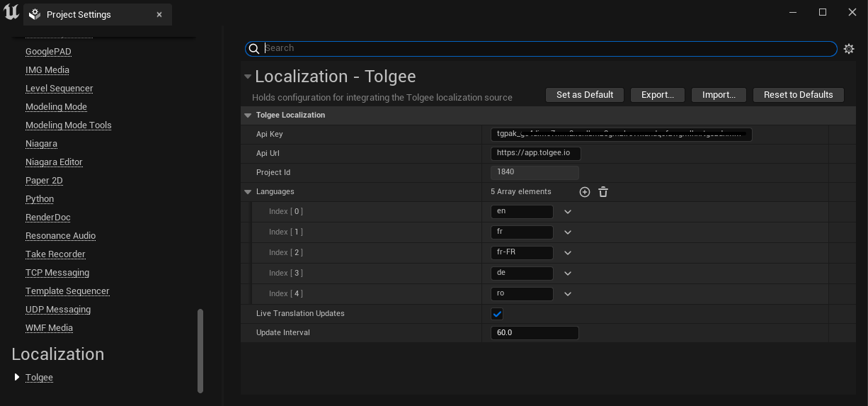Open Niagara Editor settings
This screenshot has width=868, height=406.
pos(54,162)
